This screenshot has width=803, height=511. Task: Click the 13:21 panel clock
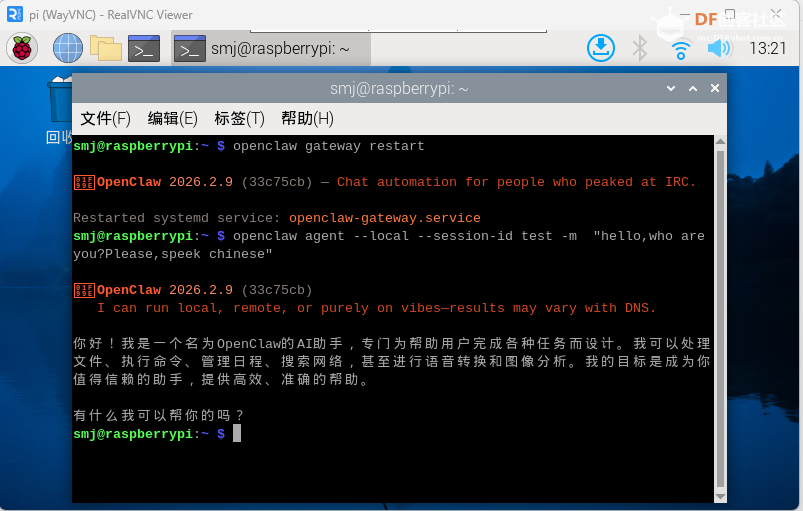[768, 49]
